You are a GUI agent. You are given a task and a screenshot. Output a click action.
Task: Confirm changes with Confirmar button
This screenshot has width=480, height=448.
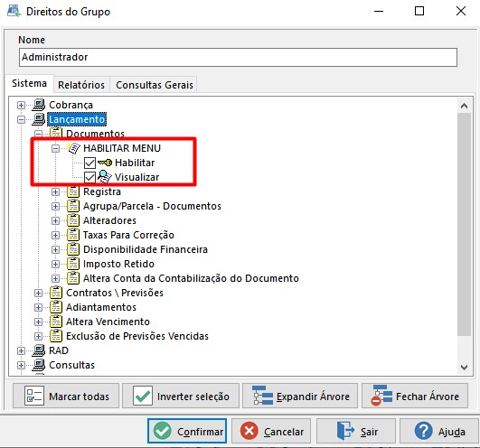[187, 431]
